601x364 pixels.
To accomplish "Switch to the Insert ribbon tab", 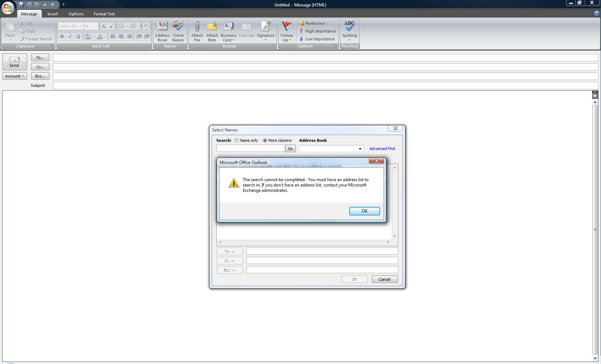I will (x=53, y=14).
